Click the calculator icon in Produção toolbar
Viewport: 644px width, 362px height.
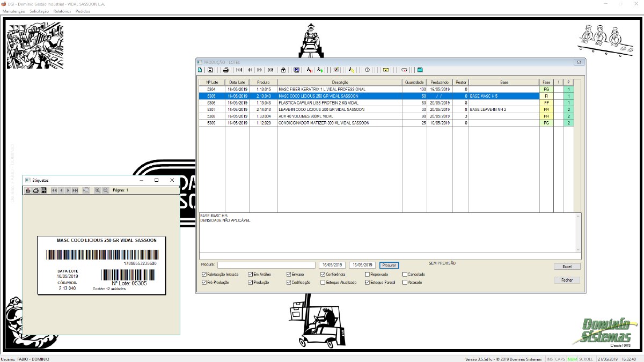pyautogui.click(x=420, y=70)
